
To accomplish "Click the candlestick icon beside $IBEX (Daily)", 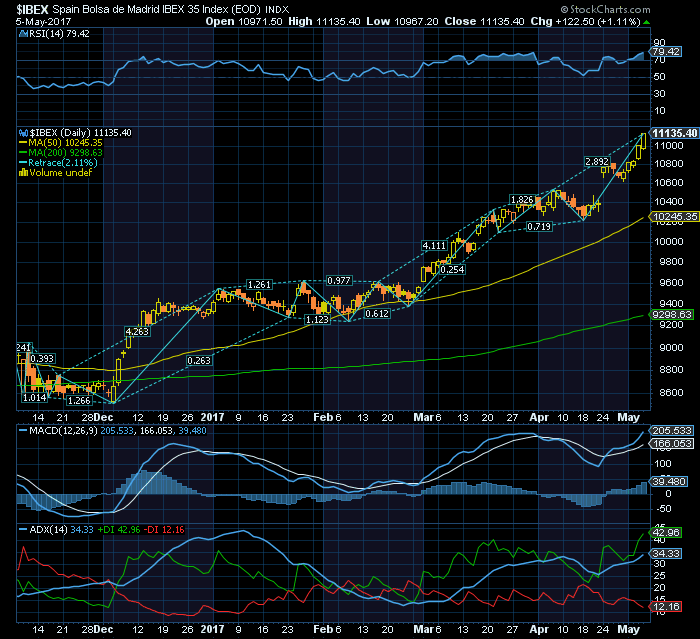I will (24, 133).
